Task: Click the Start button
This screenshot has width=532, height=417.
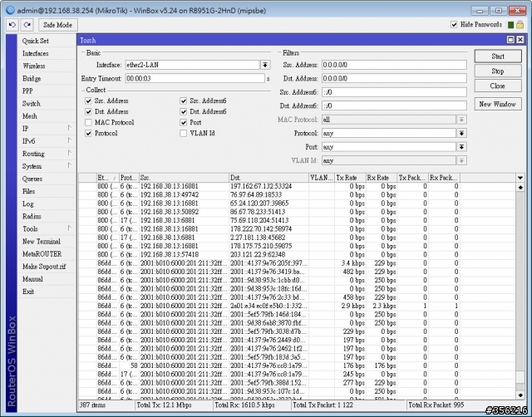Action: click(x=498, y=56)
